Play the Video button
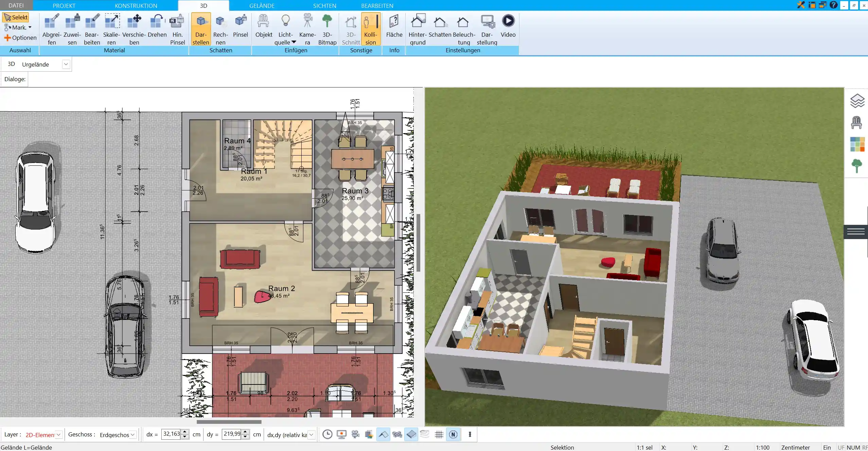The width and height of the screenshot is (868, 451). 508,26
